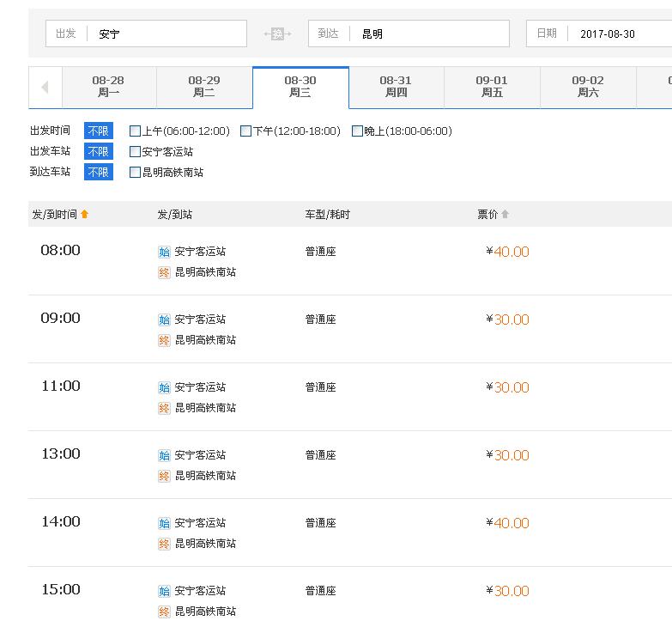
Task: Click start-station icon in 13:00 row
Action: tap(164, 455)
